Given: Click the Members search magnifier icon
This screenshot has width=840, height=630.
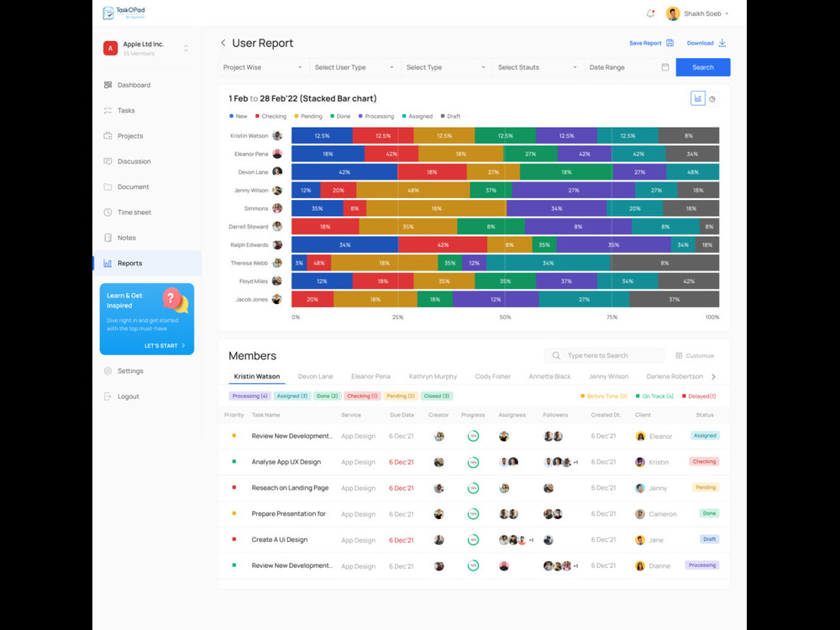Looking at the screenshot, I should point(556,355).
